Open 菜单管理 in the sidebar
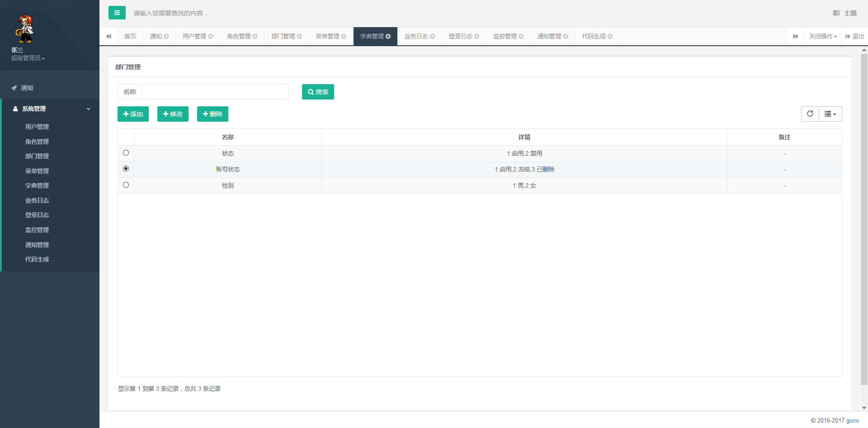Image resolution: width=868 pixels, height=428 pixels. click(37, 171)
